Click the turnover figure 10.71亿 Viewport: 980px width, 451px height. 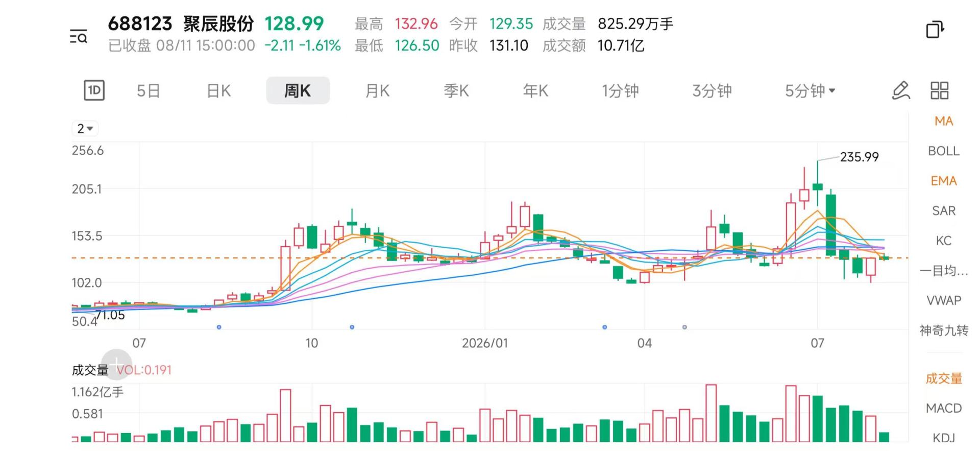[621, 45]
